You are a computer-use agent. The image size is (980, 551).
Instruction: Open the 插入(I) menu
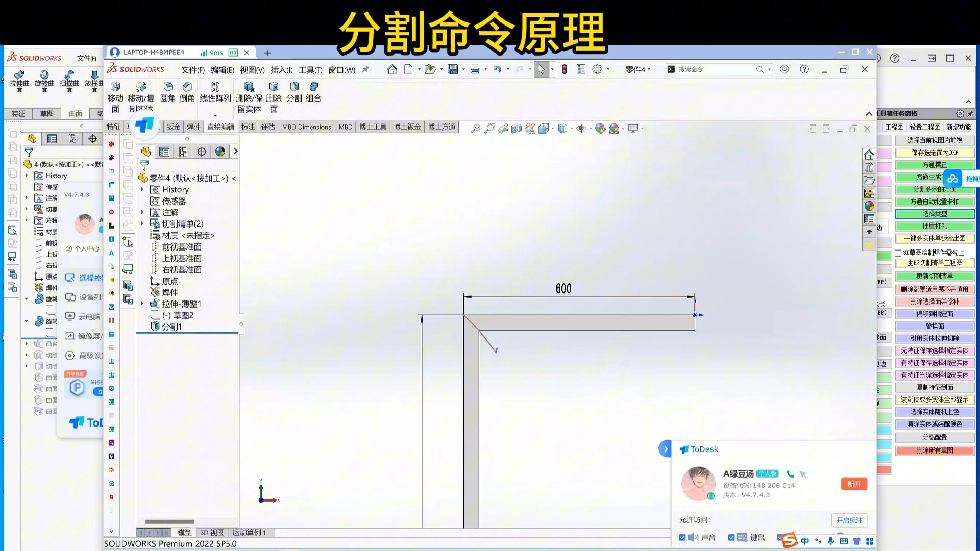coord(281,69)
